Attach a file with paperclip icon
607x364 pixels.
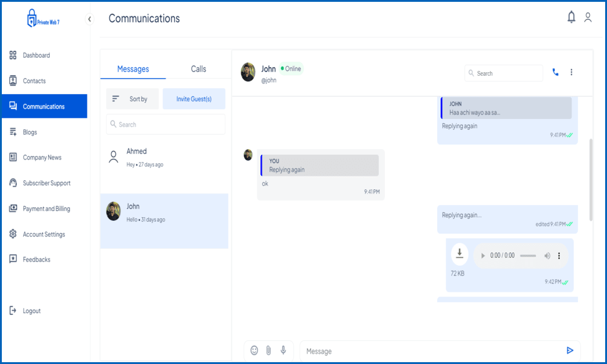[x=268, y=350]
